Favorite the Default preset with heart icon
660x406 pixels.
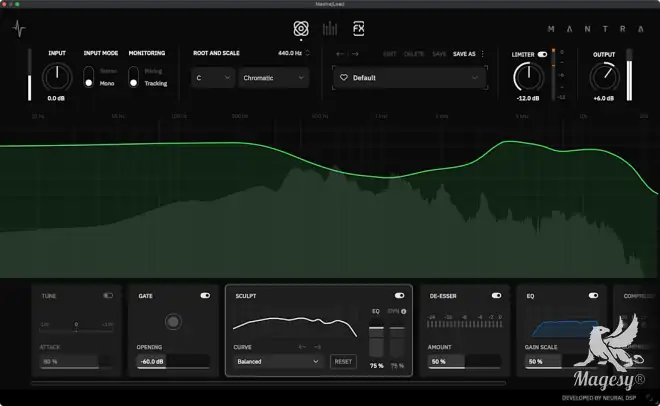point(344,77)
